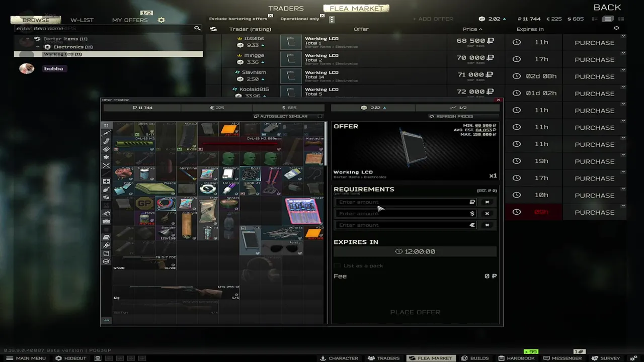This screenshot has height=362, width=644.
Task: Refresh offer list circular arrows icon
Action: coord(616,28)
